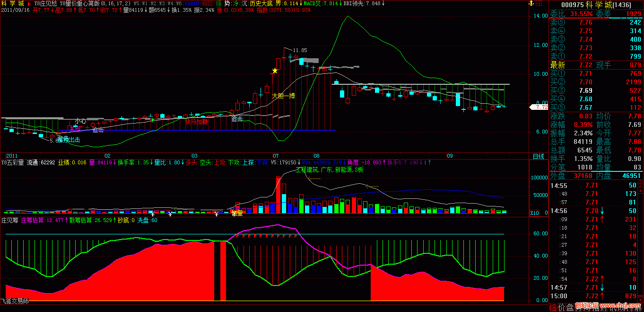Click the 09 month marker on time axis
644x312 pixels.
pos(450,155)
